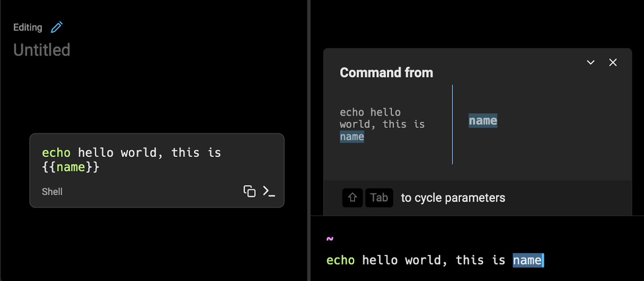This screenshot has height=281, width=644.
Task: Click the {{name}} placeholder in code block
Action: [71, 167]
